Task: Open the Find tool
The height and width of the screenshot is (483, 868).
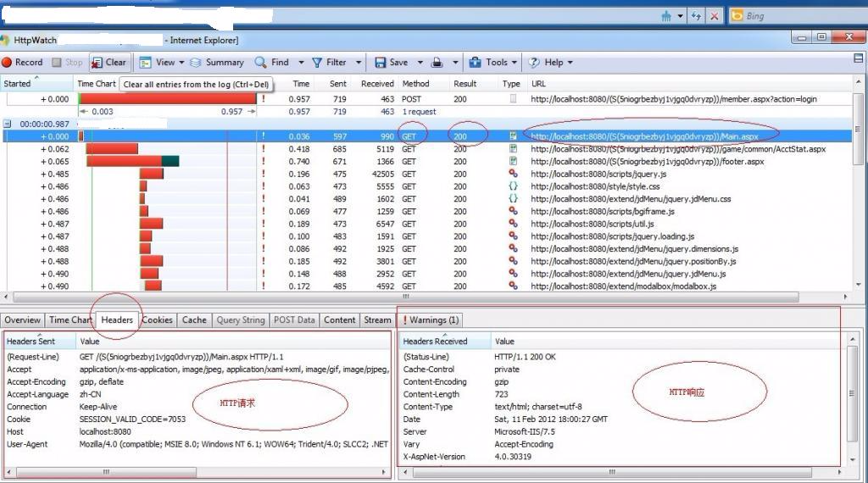Action: pyautogui.click(x=272, y=63)
